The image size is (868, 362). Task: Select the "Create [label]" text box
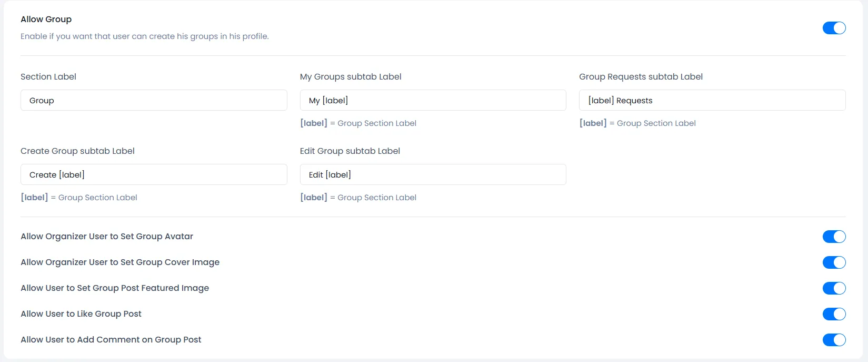click(x=154, y=174)
